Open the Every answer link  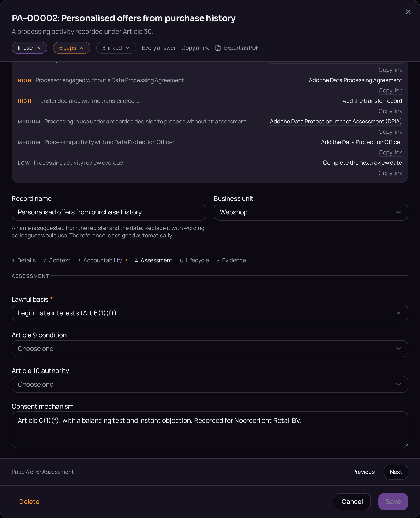(x=159, y=48)
